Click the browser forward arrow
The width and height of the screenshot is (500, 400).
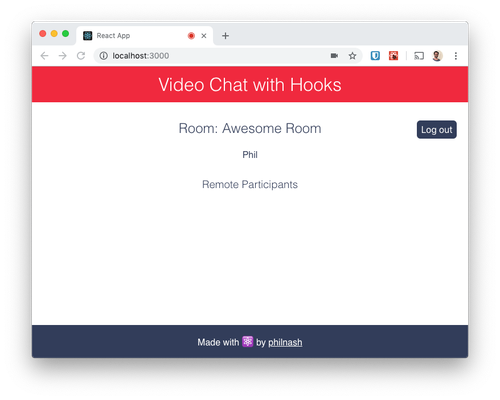click(63, 56)
